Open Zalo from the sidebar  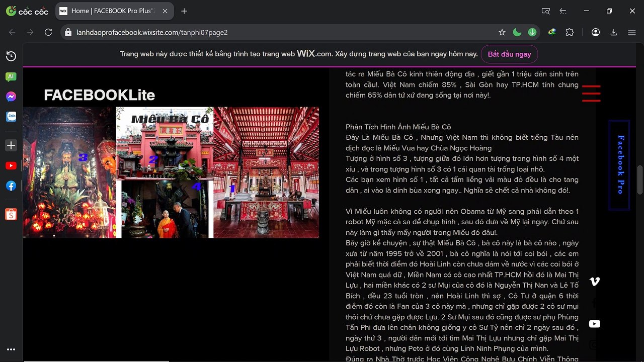point(11,117)
